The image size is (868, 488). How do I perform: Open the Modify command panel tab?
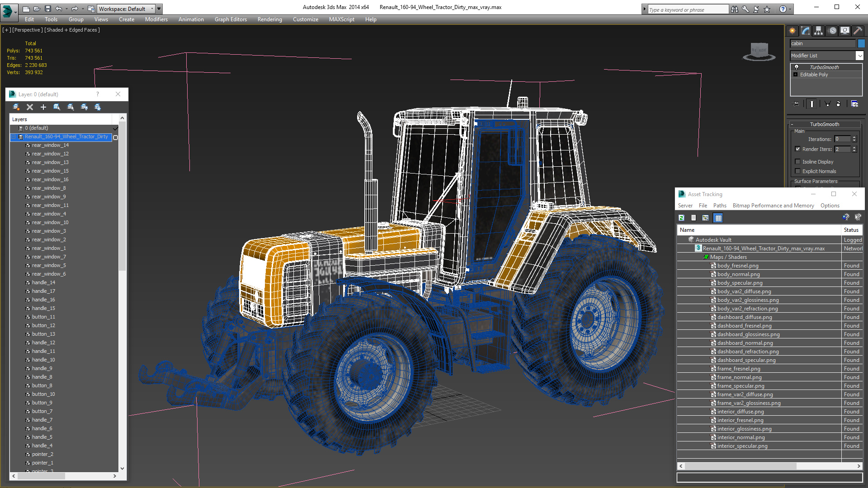point(806,31)
